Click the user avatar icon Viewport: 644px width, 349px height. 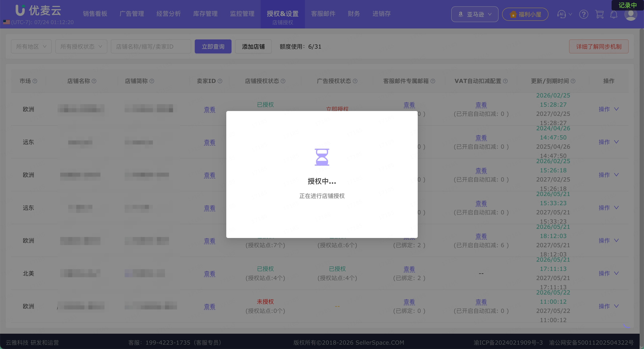(x=630, y=14)
